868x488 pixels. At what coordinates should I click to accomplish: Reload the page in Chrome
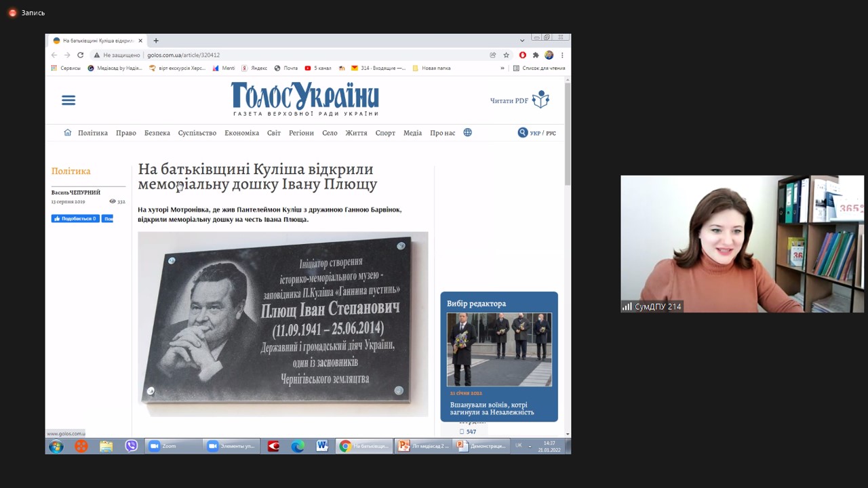coord(80,55)
